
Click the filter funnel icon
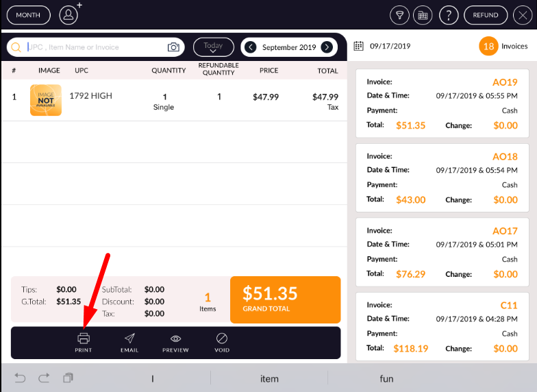pos(399,14)
